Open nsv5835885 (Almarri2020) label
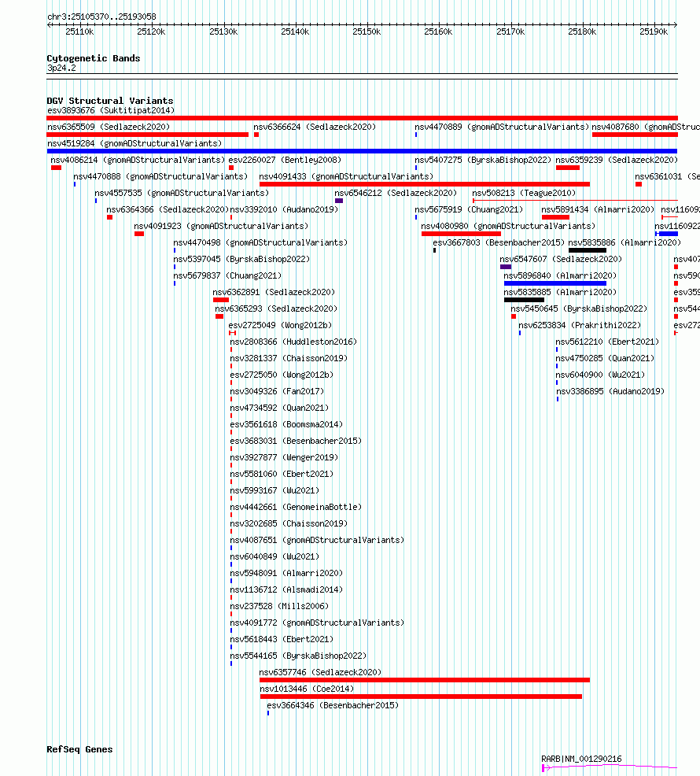700x776 pixels. click(560, 293)
